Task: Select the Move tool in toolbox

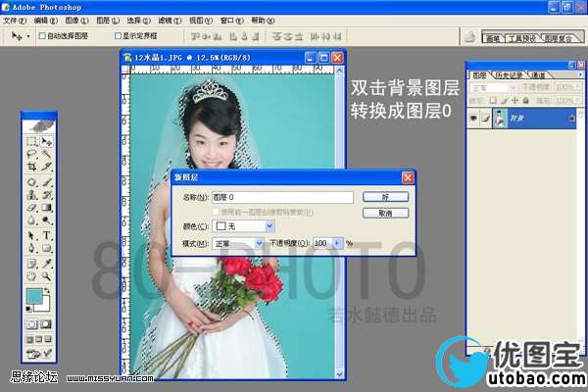Action: click(x=46, y=141)
